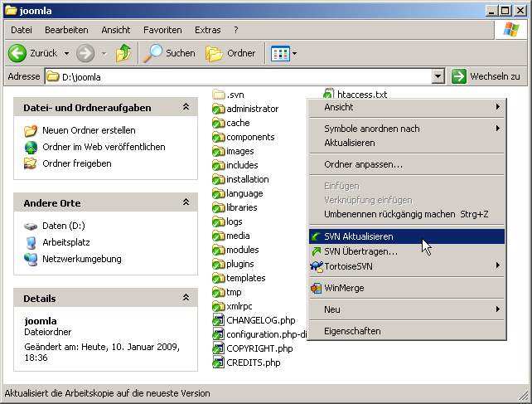
Task: Click Neuen Ordner erstellen link
Action: coord(89,130)
